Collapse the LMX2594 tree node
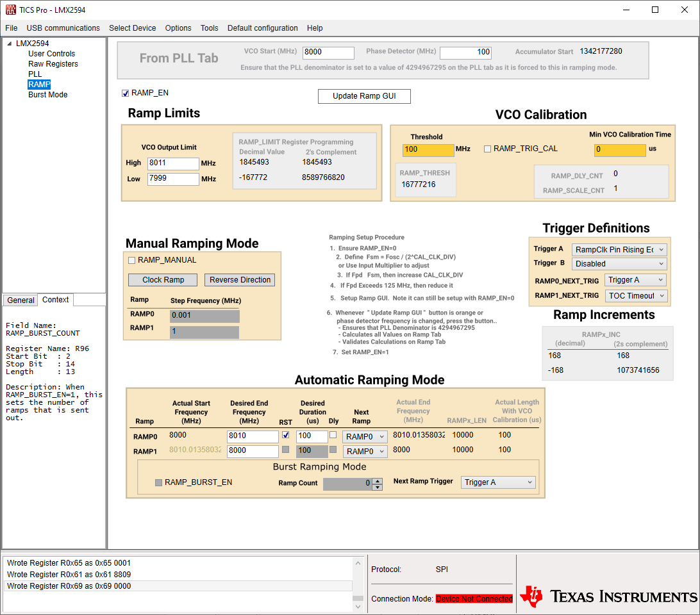700x615 pixels. coord(10,44)
